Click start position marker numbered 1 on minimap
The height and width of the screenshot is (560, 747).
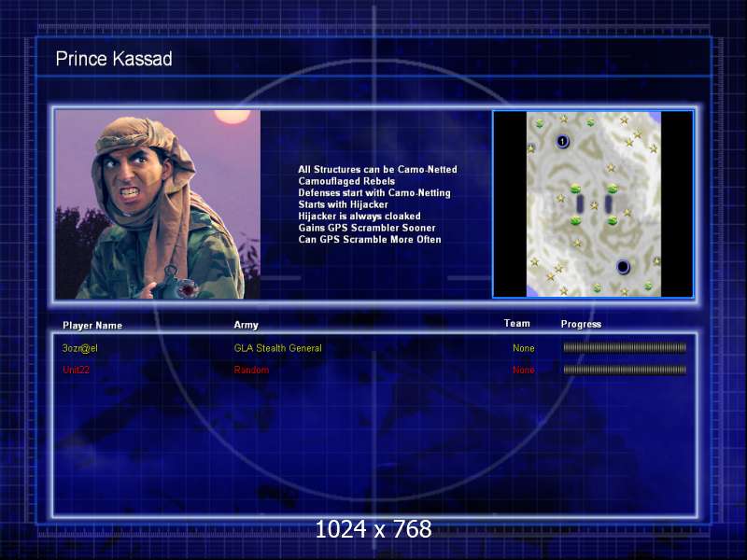tap(563, 142)
